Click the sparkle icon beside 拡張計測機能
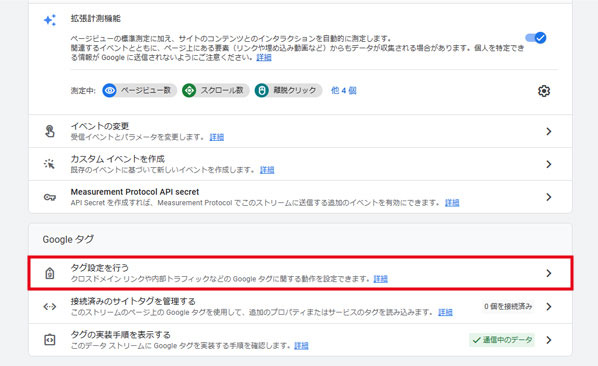Image resolution: width=598 pixels, height=366 pixels. [x=50, y=20]
